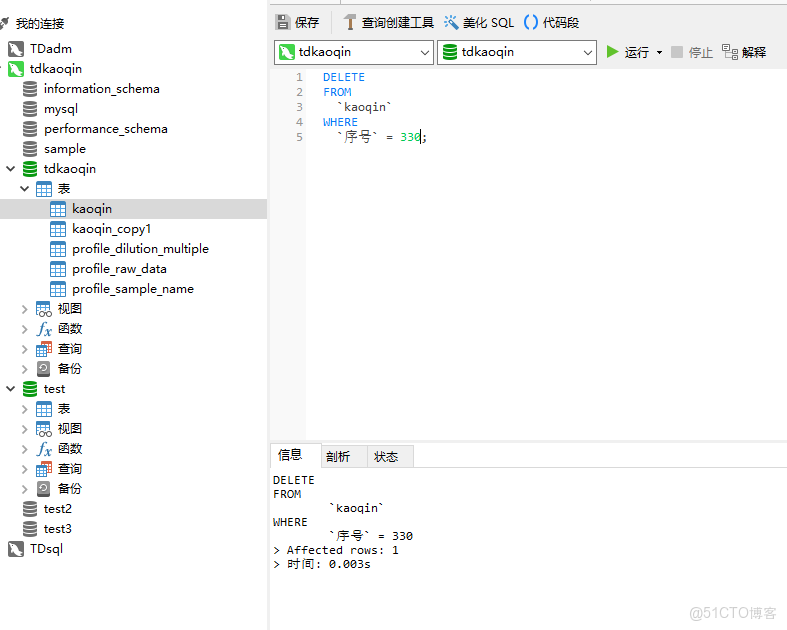This screenshot has height=630, width=787.
Task: Click the fx 函数 icon under test
Action: pyautogui.click(x=44, y=449)
